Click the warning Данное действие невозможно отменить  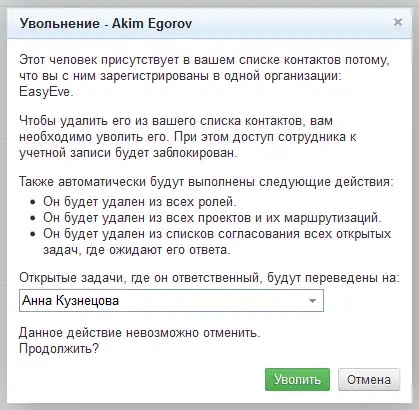click(x=140, y=333)
